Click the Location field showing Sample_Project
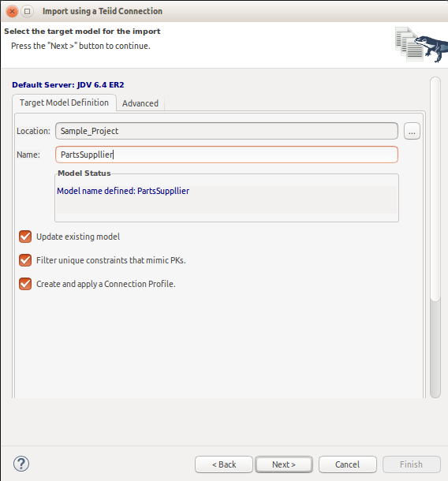 227,131
